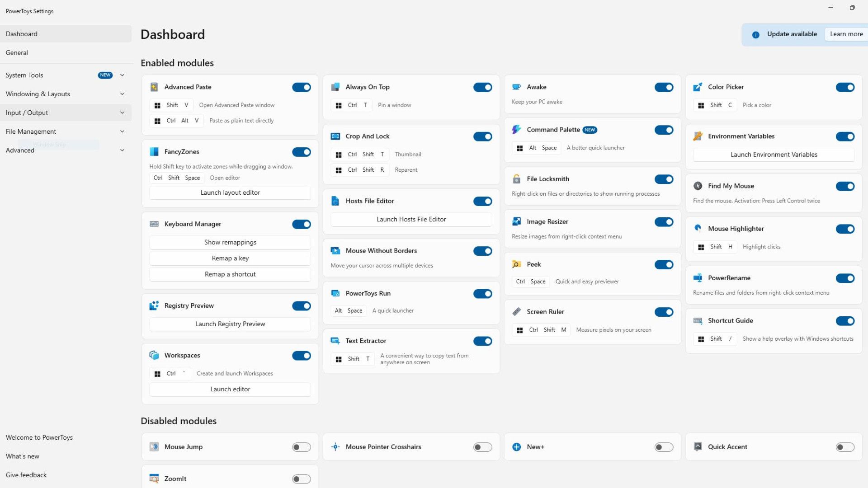868x488 pixels.
Task: Disable the Advanced Paste toggle
Action: 302,87
